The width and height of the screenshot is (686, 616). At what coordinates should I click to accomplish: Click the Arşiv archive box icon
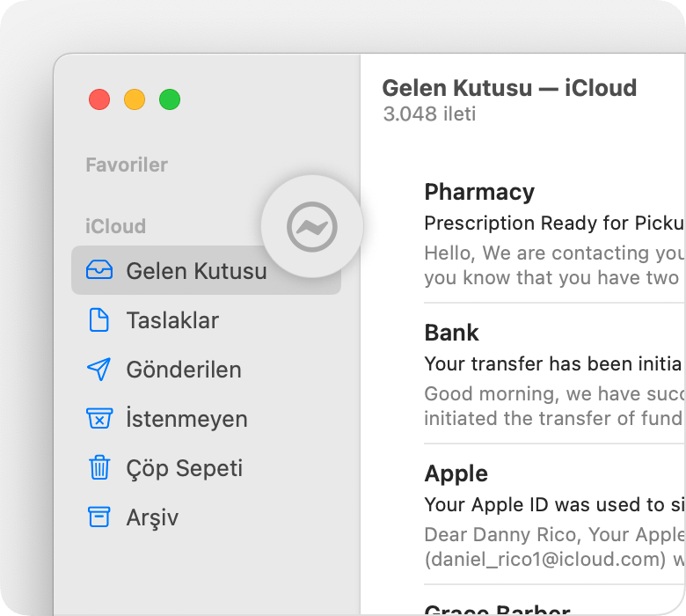tap(99, 517)
